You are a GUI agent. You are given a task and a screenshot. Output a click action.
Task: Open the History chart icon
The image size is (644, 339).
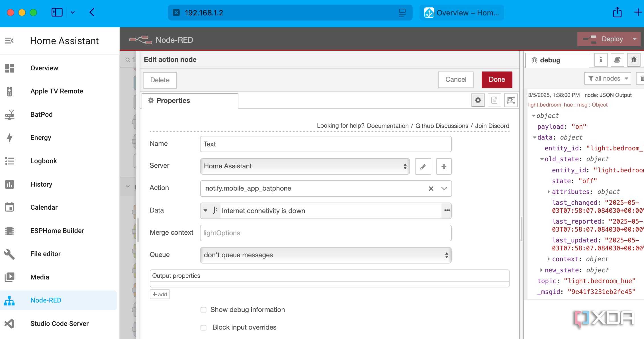pos(9,184)
